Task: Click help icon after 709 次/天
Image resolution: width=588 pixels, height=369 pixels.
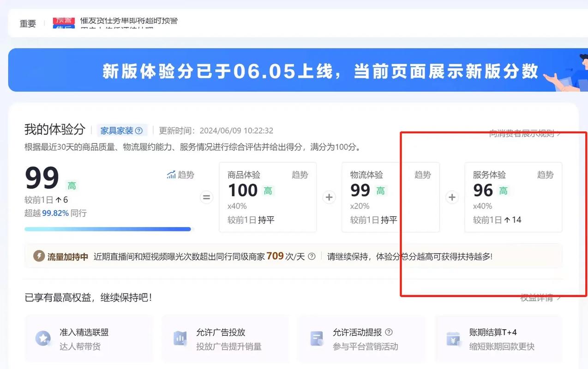Action: pyautogui.click(x=312, y=256)
